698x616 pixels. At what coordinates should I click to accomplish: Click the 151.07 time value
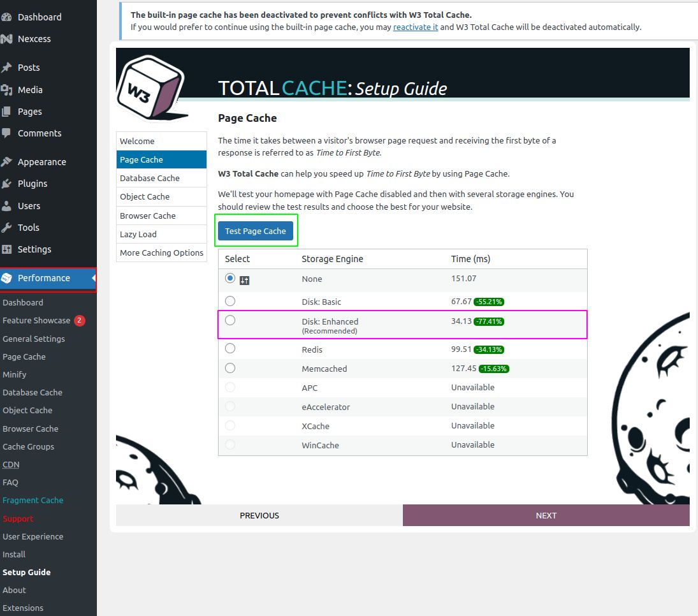(x=463, y=279)
